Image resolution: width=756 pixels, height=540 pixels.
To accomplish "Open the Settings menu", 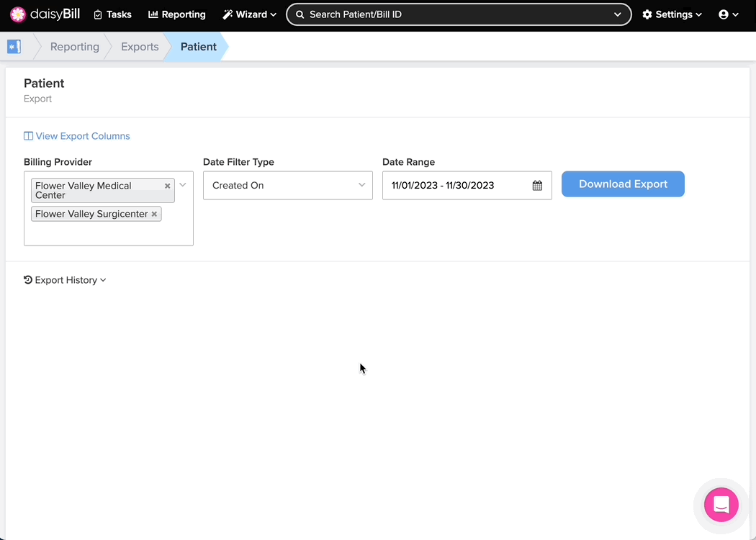I will click(672, 14).
